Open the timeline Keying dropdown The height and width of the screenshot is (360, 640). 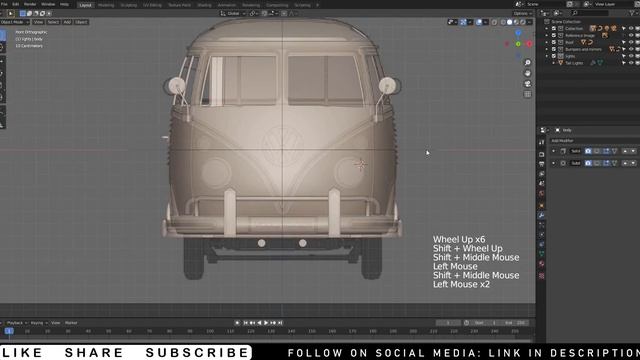coord(39,323)
